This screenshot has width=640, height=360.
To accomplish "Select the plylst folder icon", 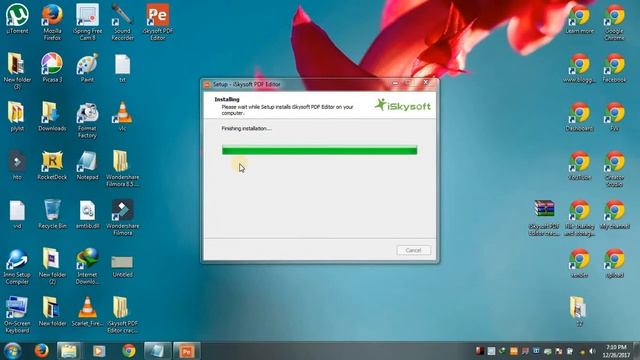I will coord(17,116).
